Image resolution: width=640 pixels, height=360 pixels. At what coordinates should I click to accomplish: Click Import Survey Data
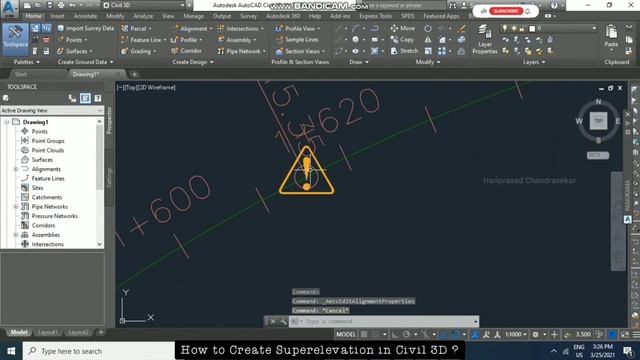point(85,28)
